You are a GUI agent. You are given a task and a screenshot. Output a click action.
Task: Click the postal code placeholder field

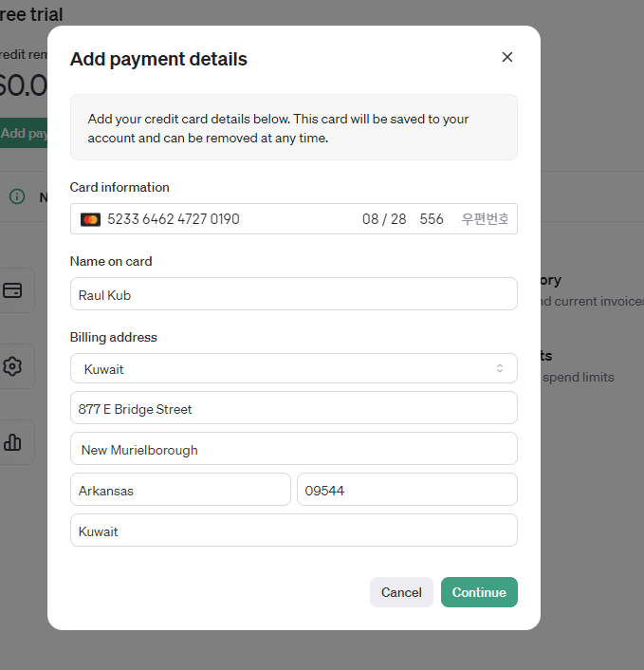(485, 219)
